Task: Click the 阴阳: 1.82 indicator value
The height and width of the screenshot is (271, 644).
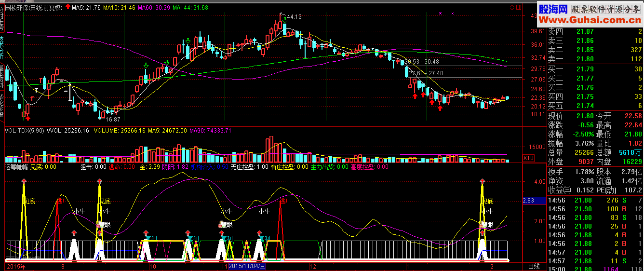Action: (x=175, y=167)
